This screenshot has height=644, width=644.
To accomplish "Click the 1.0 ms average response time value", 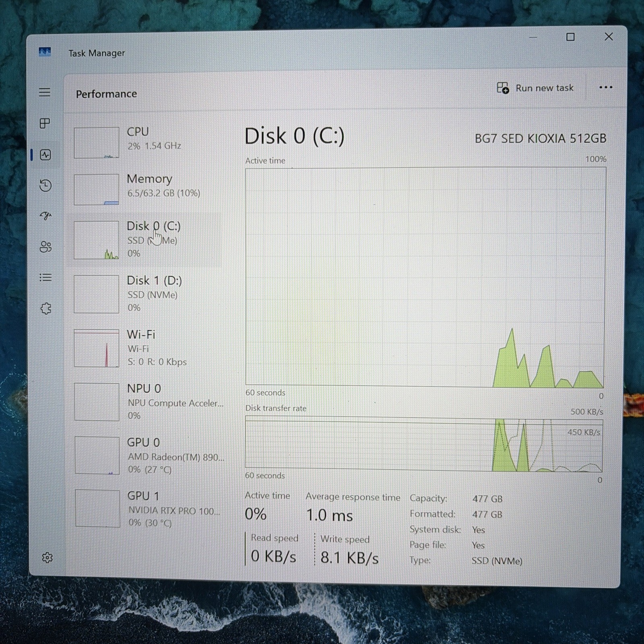I will (x=329, y=516).
